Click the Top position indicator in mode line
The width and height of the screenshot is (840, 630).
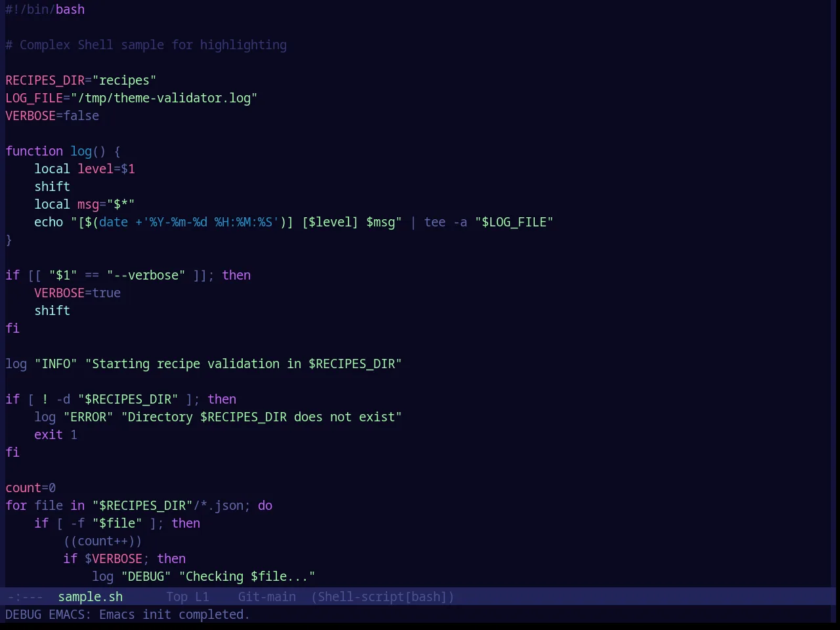tap(177, 597)
